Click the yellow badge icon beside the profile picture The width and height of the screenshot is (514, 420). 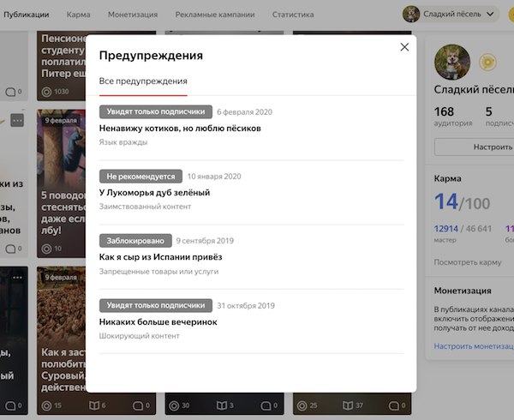pyautogui.click(x=487, y=62)
